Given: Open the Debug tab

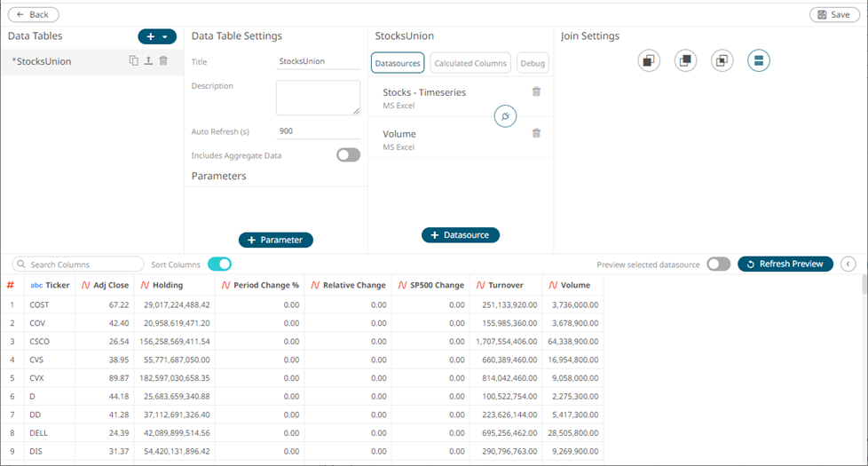Looking at the screenshot, I should (533, 63).
